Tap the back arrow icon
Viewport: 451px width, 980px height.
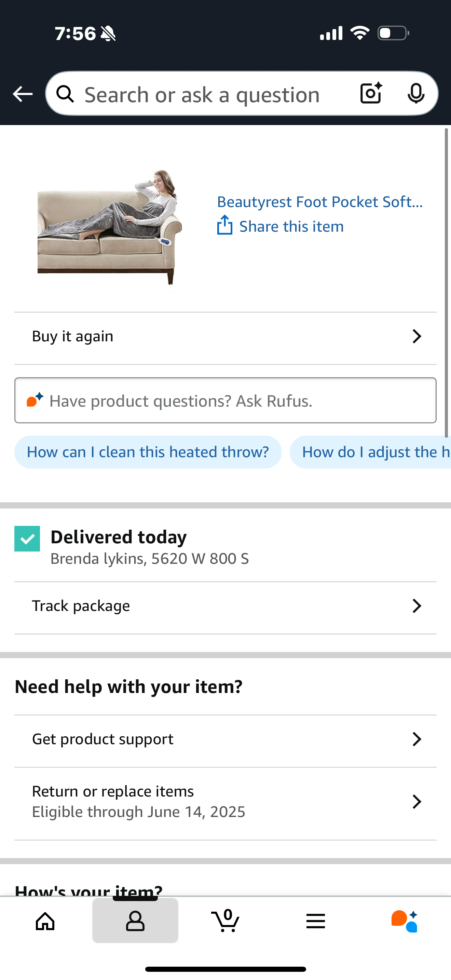[x=23, y=94]
